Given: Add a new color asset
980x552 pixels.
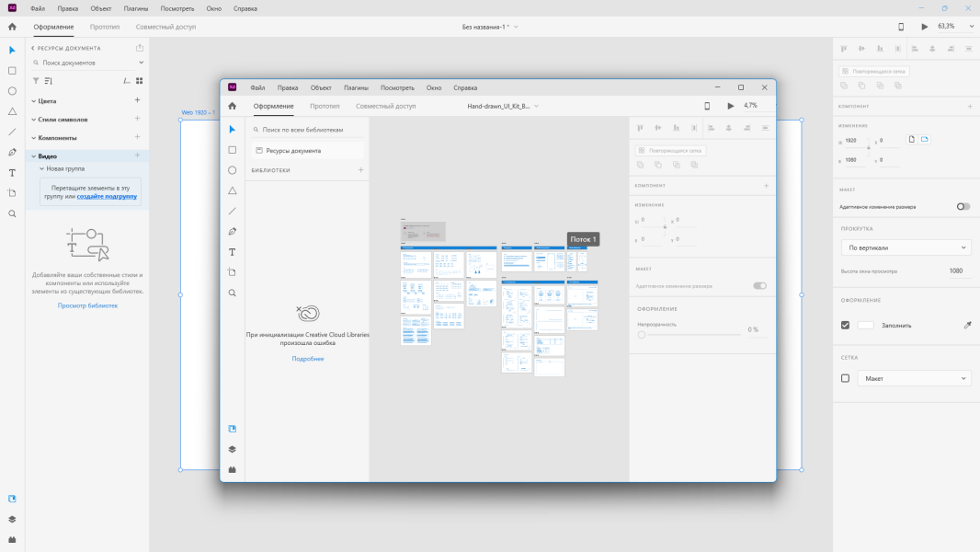Looking at the screenshot, I should click(x=138, y=100).
